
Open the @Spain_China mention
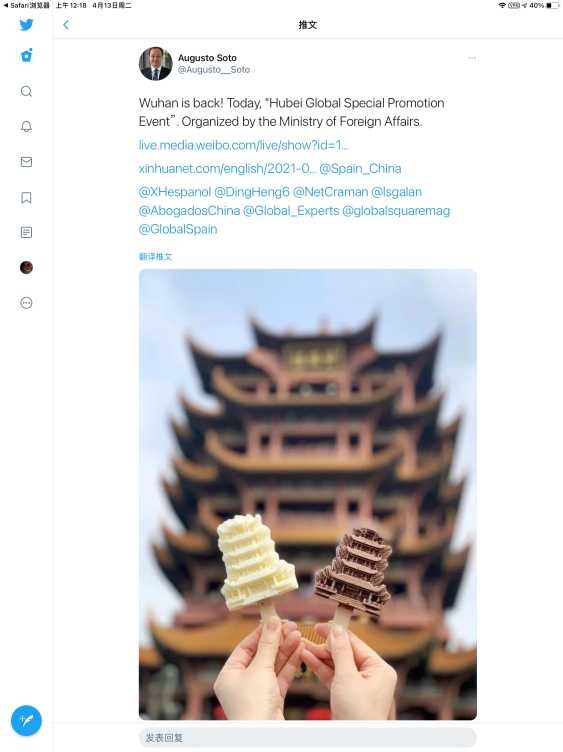coord(361,169)
